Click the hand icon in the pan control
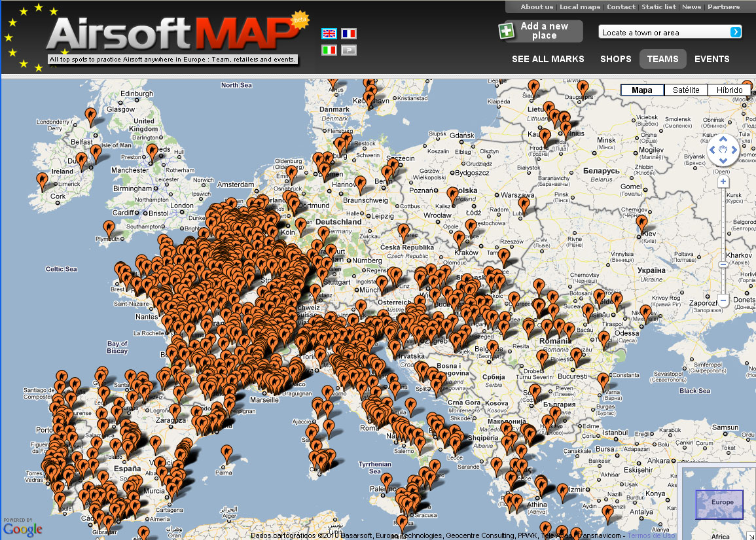This screenshot has width=756, height=540. point(723,150)
